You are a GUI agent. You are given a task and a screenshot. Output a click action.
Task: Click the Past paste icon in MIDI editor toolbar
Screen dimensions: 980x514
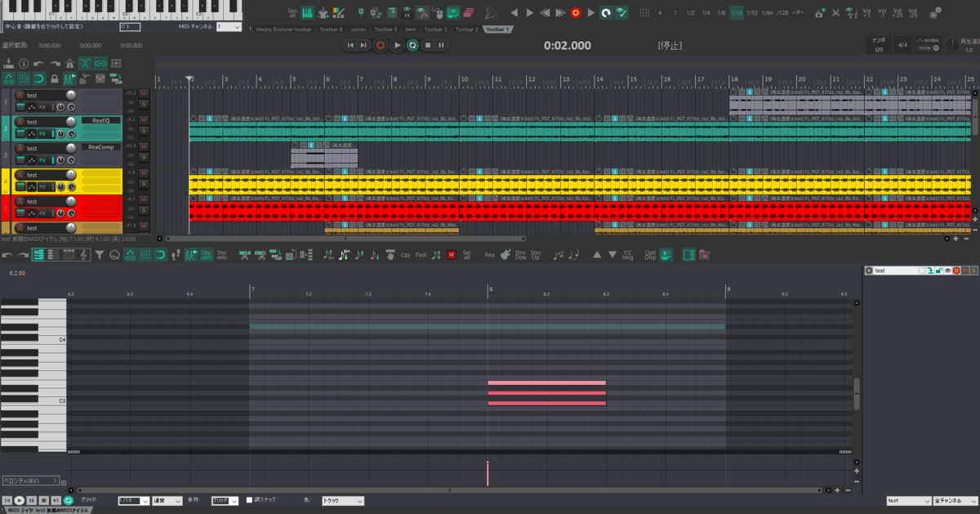(421, 255)
